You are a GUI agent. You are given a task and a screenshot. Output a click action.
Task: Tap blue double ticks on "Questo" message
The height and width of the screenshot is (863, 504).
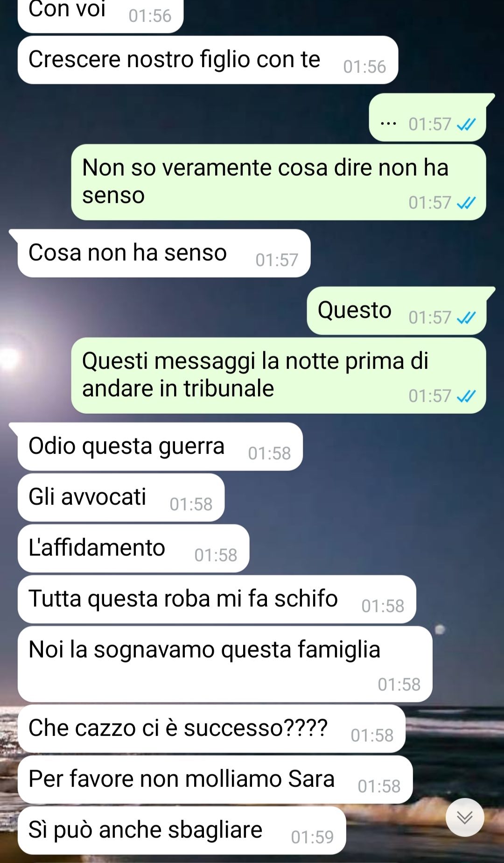pos(466,318)
